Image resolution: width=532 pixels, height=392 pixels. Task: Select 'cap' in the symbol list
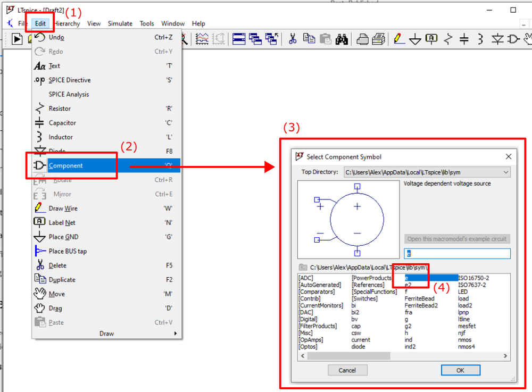[x=356, y=326]
